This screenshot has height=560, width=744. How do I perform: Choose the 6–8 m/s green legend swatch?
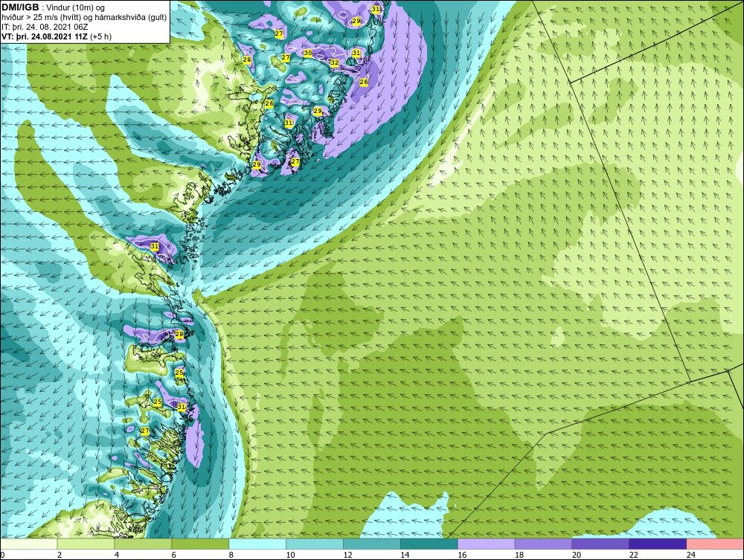200,544
